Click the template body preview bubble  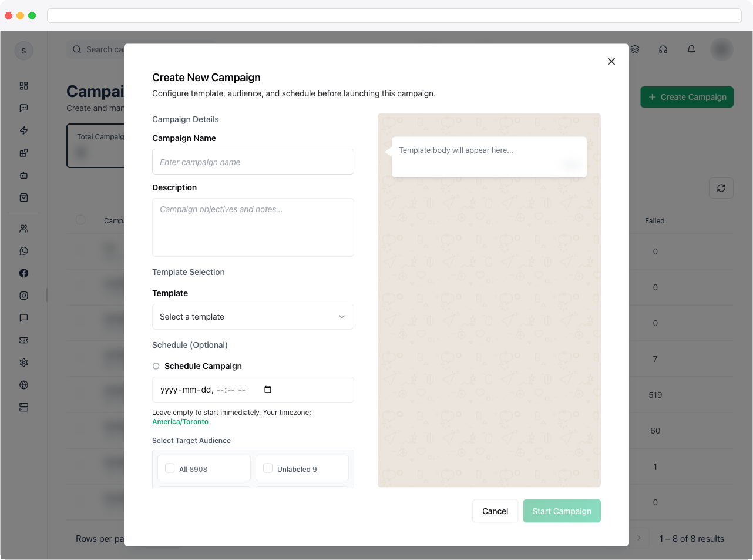[489, 157]
